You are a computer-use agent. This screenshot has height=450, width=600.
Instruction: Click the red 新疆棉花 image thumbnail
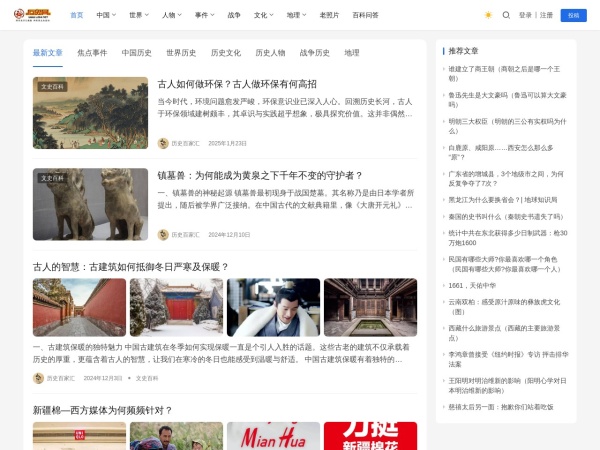click(x=370, y=436)
